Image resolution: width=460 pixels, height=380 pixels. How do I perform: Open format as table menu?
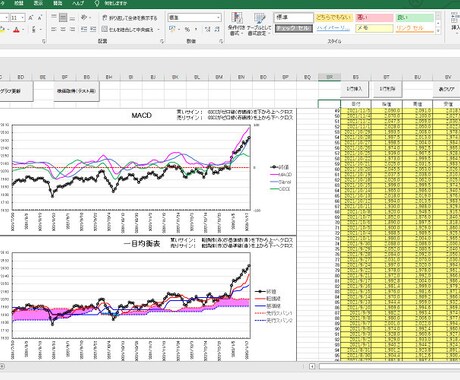click(x=259, y=24)
